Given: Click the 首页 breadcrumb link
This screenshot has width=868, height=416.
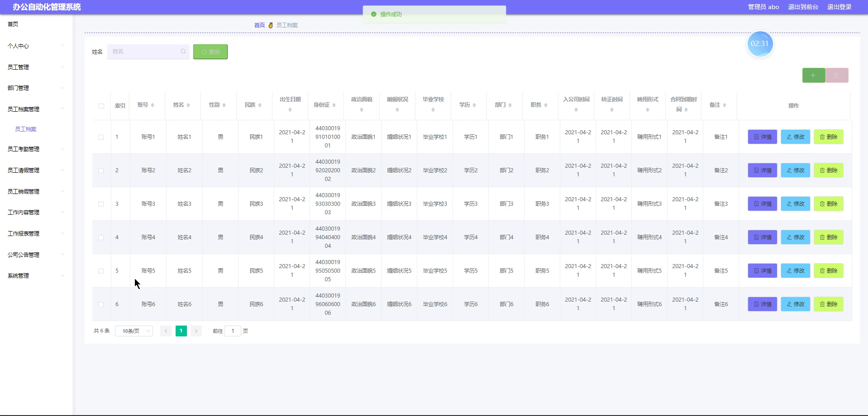Looking at the screenshot, I should click(259, 25).
